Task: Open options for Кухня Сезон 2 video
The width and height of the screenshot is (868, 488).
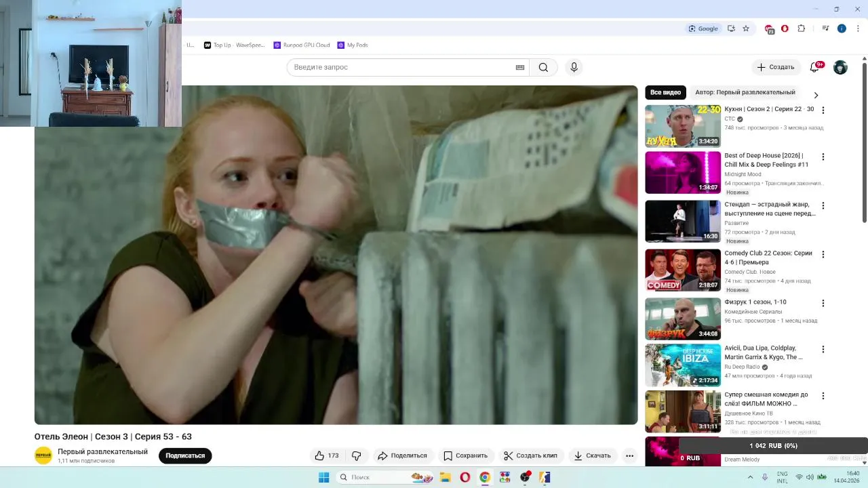Action: pos(823,110)
